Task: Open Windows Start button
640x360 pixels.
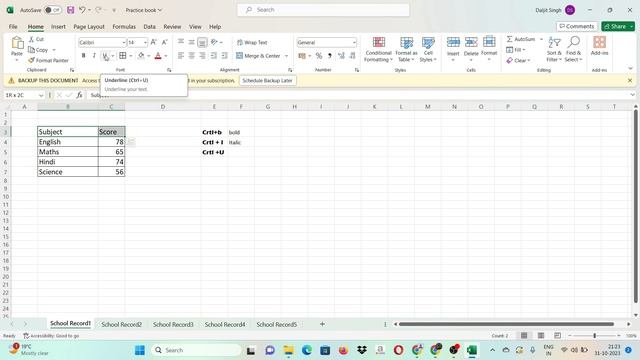Action: [x=140, y=350]
